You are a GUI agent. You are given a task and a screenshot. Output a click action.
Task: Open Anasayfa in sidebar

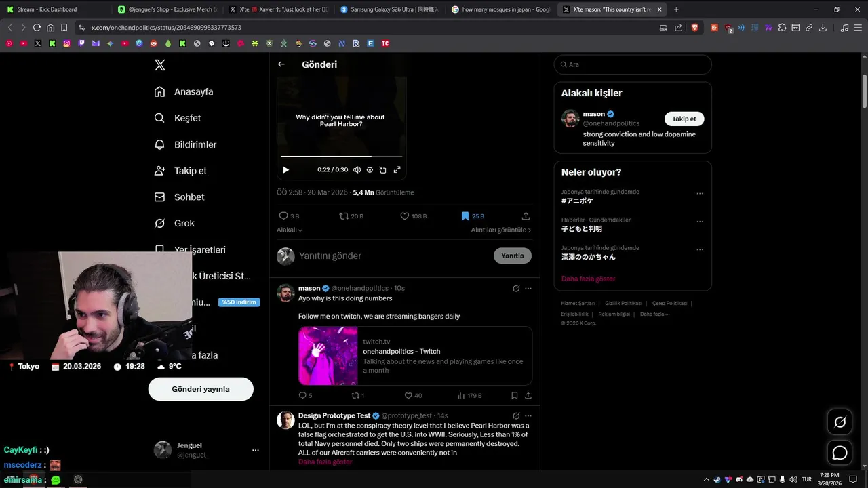(x=184, y=91)
